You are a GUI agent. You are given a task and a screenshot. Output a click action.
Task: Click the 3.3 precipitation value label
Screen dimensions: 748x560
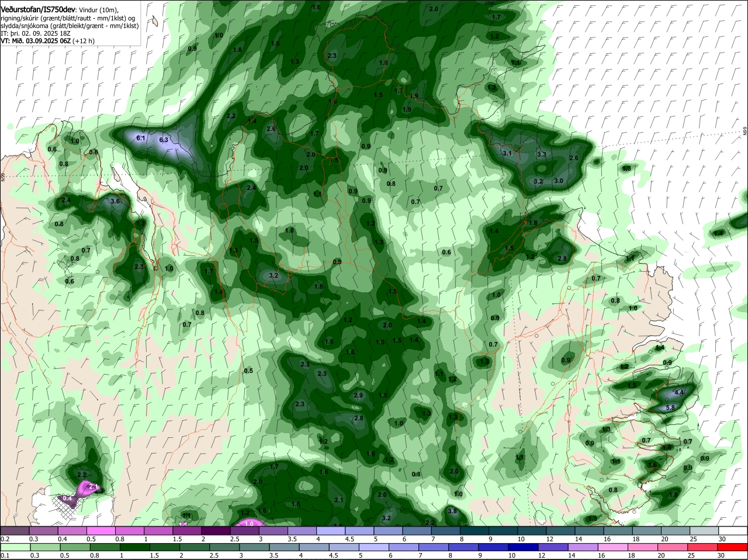[x=541, y=155]
